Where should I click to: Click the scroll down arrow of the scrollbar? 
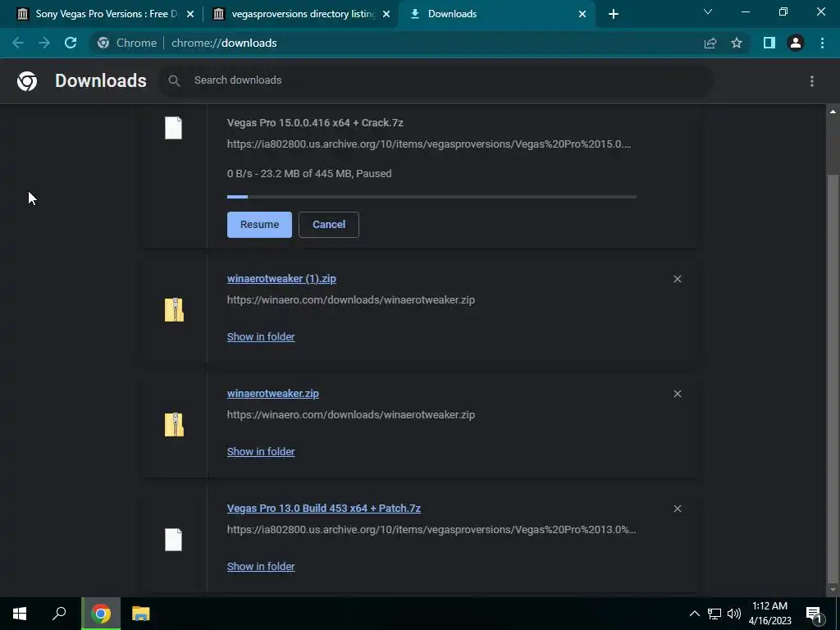pyautogui.click(x=833, y=589)
